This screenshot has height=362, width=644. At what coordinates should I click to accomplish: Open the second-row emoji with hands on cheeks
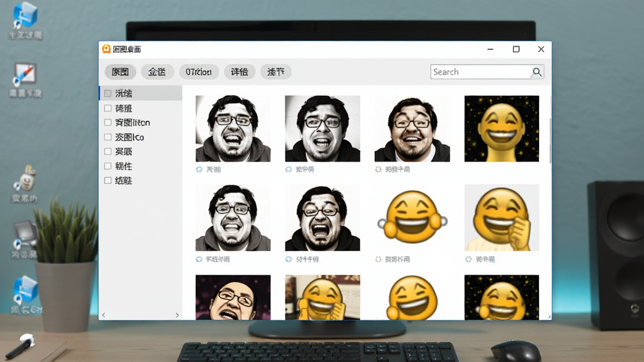[412, 217]
